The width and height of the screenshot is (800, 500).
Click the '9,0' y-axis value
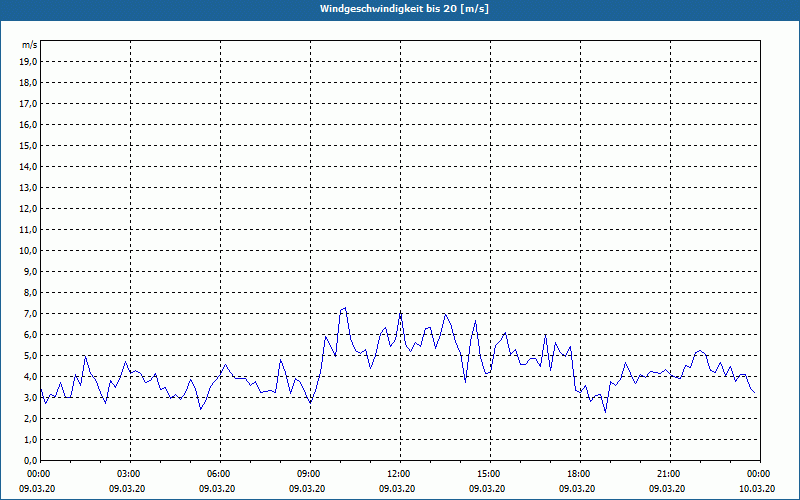pos(30,271)
